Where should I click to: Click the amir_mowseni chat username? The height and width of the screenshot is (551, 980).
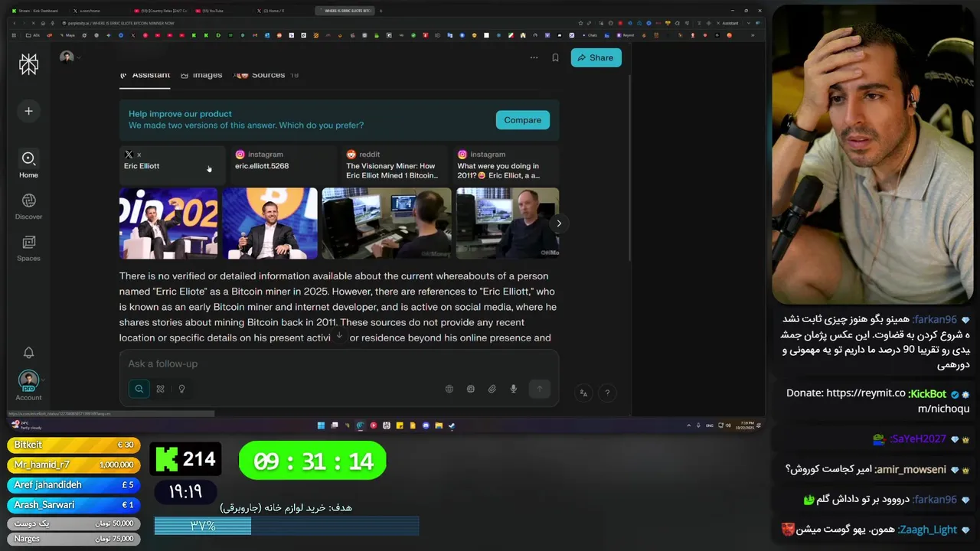[x=910, y=469]
